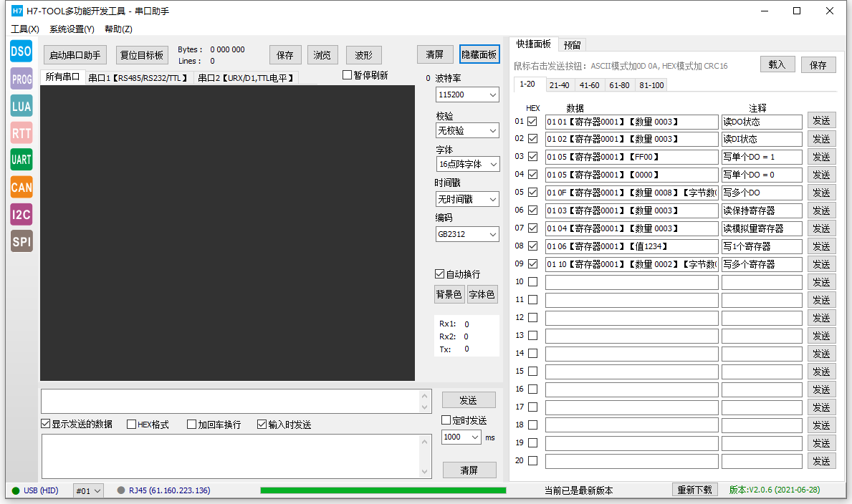Open the 校验 无校验 dropdown

point(467,130)
